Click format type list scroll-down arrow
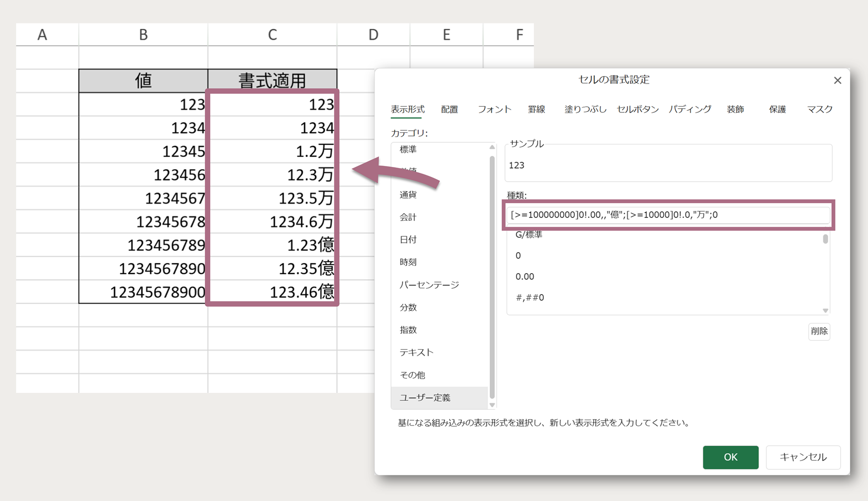 click(825, 310)
